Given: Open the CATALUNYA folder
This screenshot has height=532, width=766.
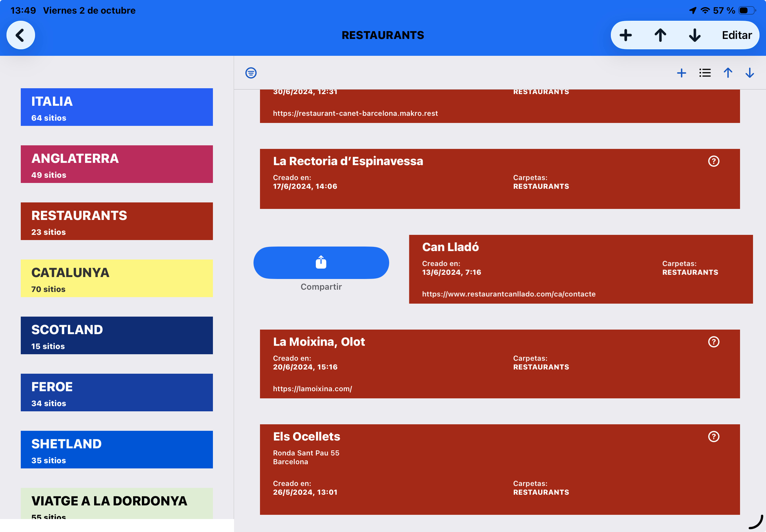Looking at the screenshot, I should tap(117, 278).
